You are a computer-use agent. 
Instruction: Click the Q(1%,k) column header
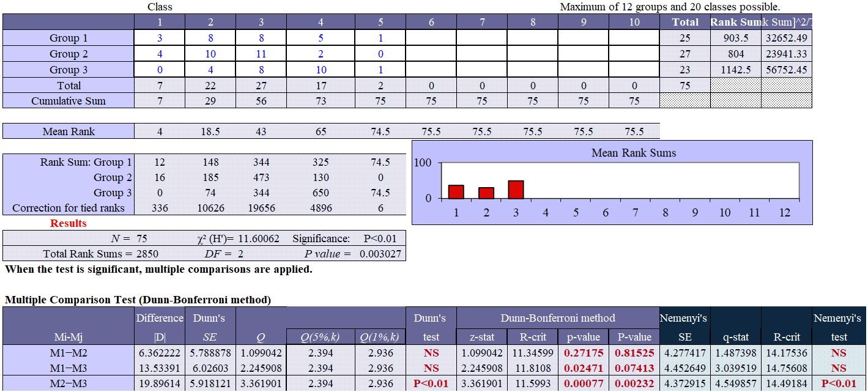380,337
